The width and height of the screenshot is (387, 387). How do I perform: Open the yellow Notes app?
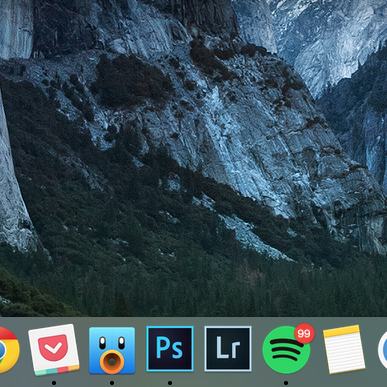[344, 349]
